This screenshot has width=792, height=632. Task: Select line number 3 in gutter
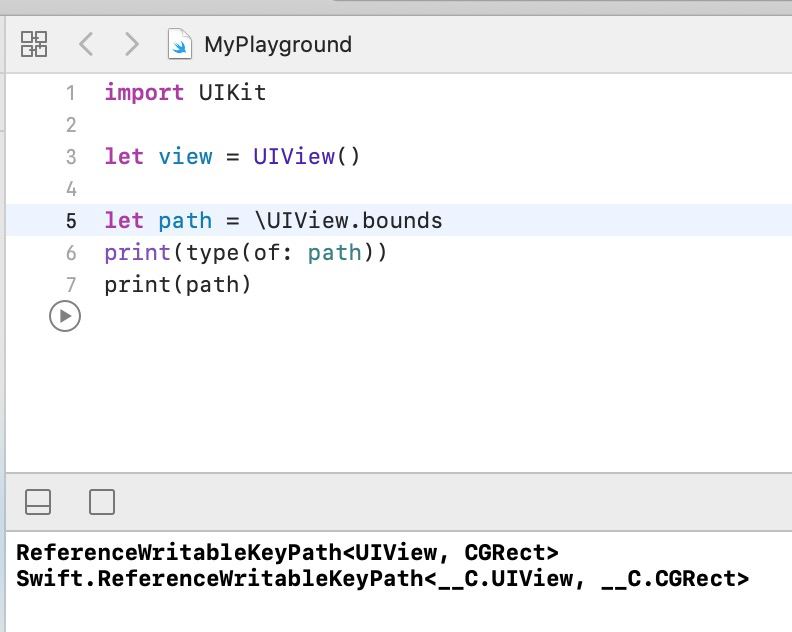click(71, 157)
